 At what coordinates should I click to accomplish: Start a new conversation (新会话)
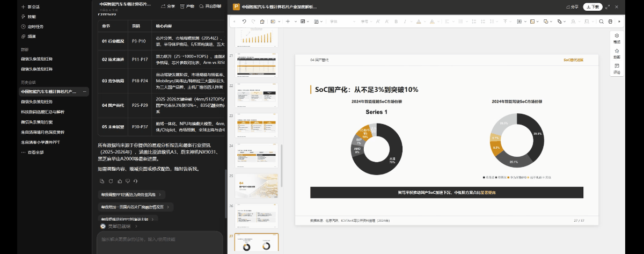pyautogui.click(x=30, y=7)
